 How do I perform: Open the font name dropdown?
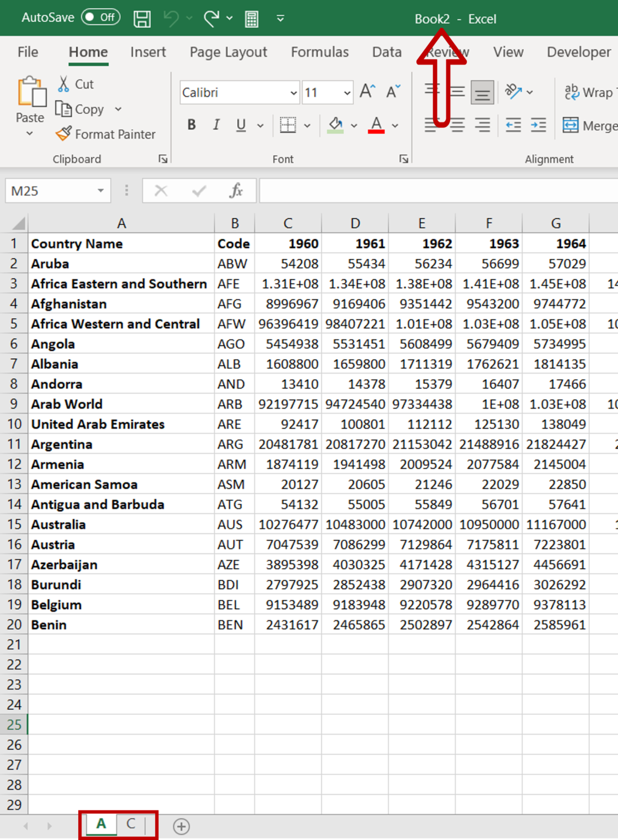coord(292,92)
